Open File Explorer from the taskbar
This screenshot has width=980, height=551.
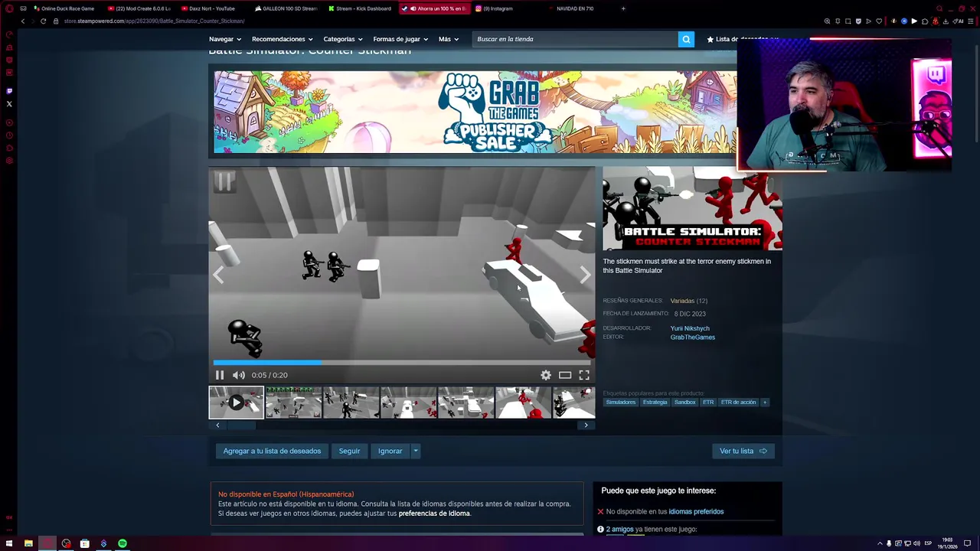[x=28, y=543]
